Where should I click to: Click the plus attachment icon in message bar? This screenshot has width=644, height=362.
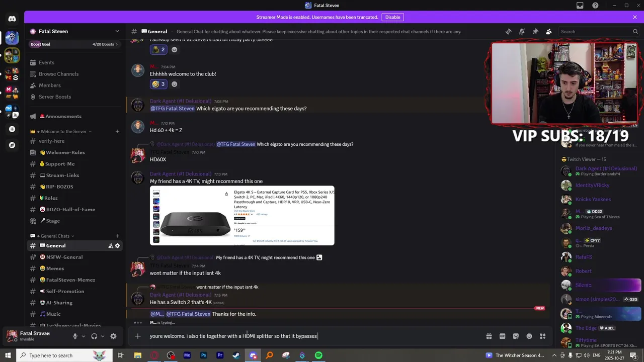138,336
